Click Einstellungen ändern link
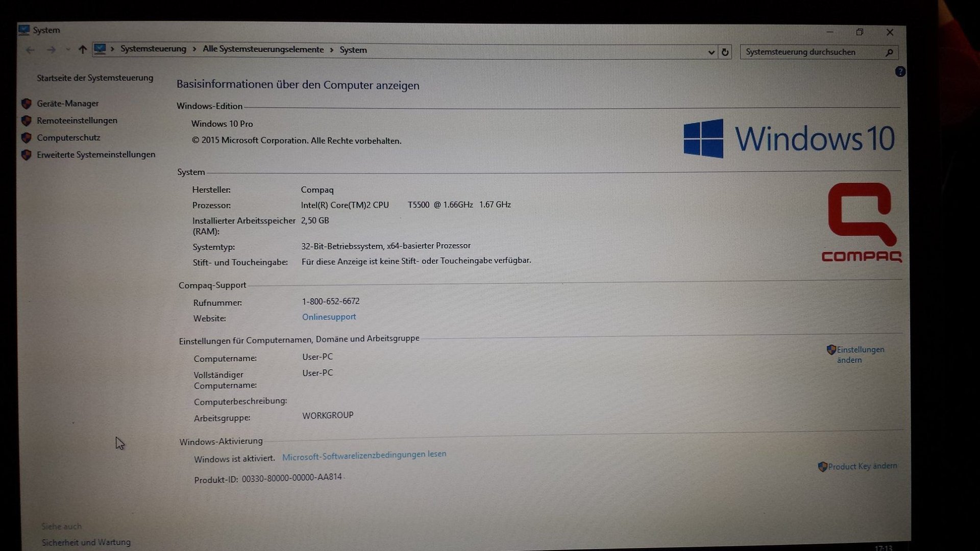This screenshot has height=551, width=980. 860,355
